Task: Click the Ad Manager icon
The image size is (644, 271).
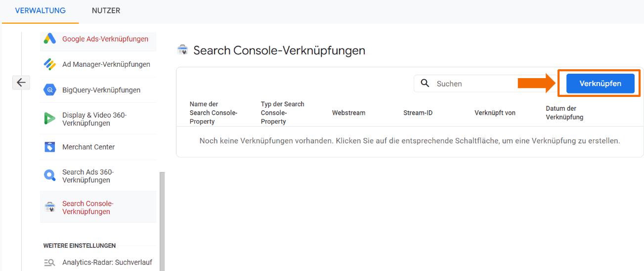Action: (49, 64)
